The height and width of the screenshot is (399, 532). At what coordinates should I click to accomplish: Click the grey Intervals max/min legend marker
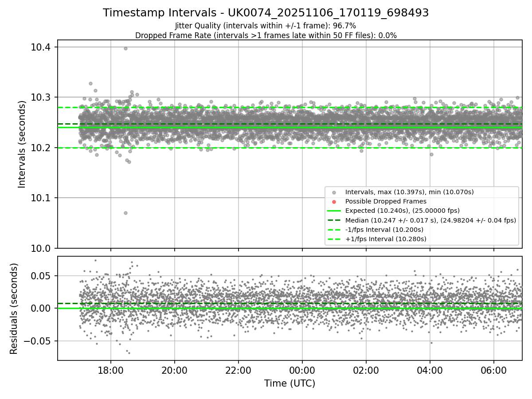tap(334, 192)
